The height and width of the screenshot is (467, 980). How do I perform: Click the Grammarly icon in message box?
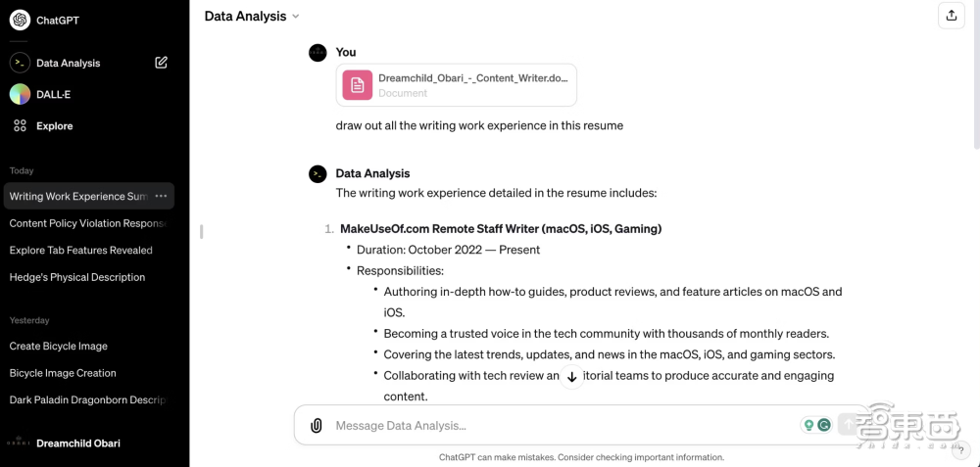pyautogui.click(x=824, y=425)
